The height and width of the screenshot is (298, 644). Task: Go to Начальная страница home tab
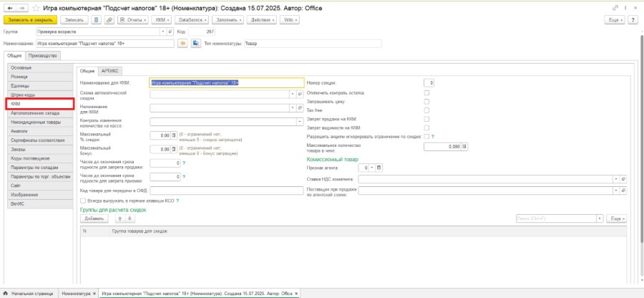29,294
